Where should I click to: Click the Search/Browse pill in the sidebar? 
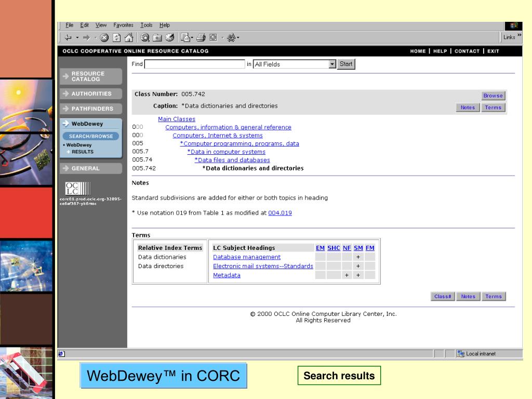(x=90, y=136)
